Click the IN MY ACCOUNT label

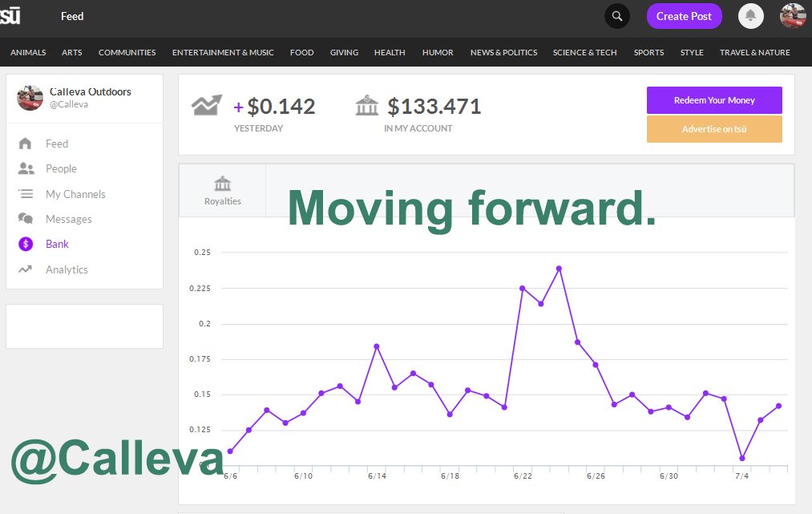click(x=418, y=128)
